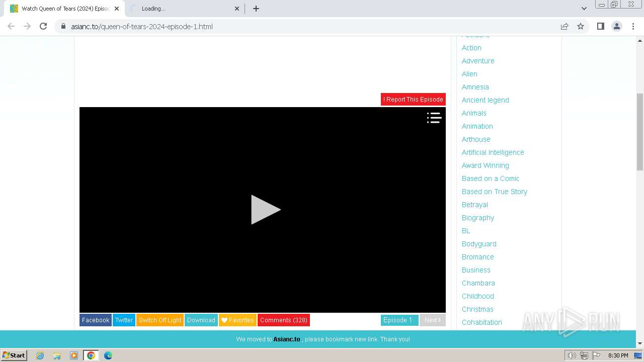Toggle Switch Off Light
Viewport: 644px width, 362px height.
160,320
